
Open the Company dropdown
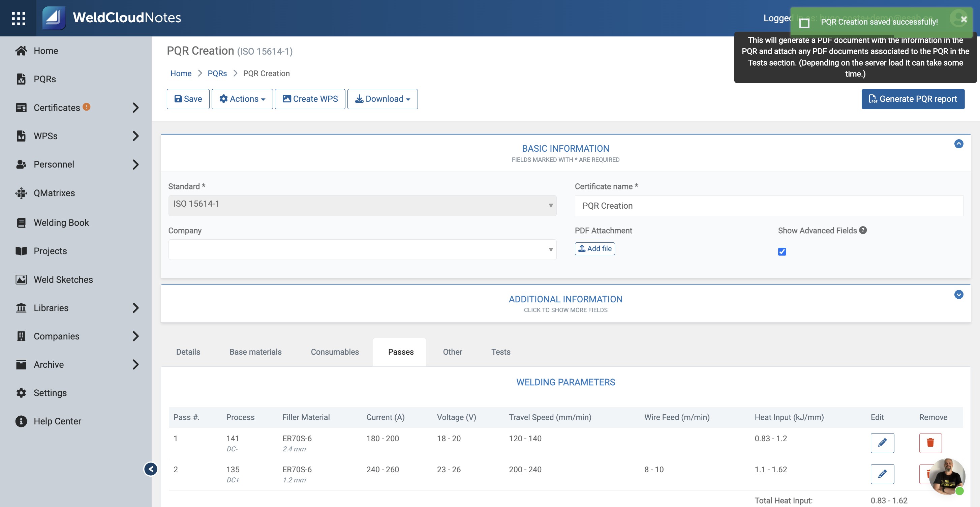pos(362,250)
